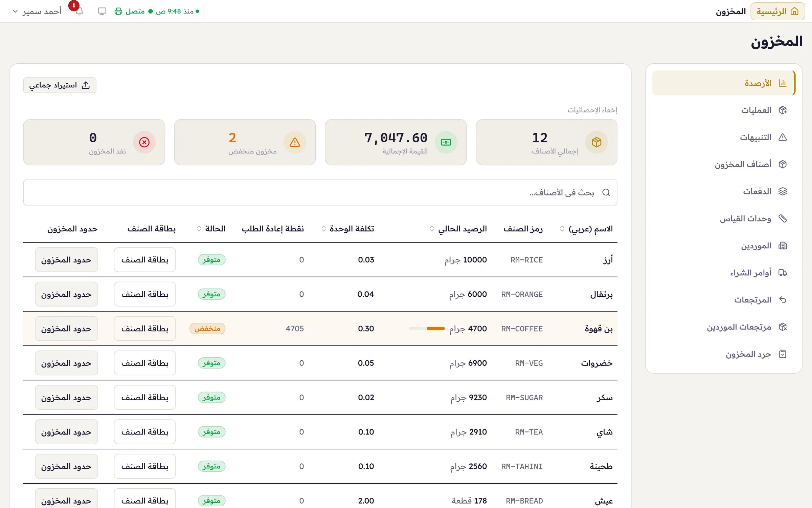Open the الرئيسية home tab
Image resolution: width=812 pixels, height=508 pixels.
click(x=777, y=12)
